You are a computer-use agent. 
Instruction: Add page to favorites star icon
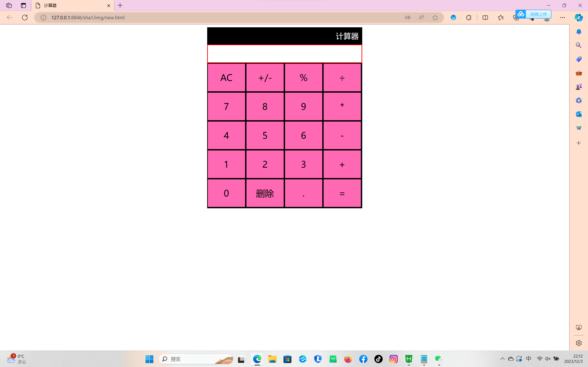(435, 17)
